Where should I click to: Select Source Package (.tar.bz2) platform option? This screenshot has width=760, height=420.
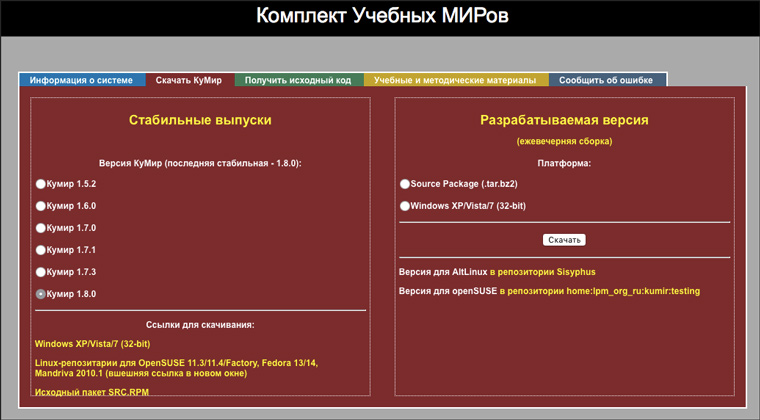pos(405,184)
